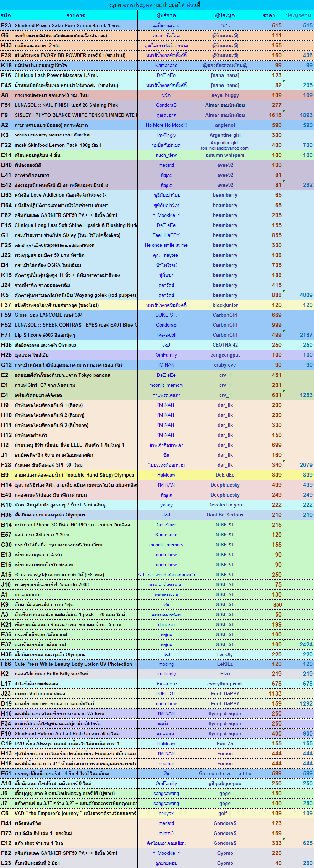Select donor cell yxoxy
This screenshot has height=868, width=314.
166,505
